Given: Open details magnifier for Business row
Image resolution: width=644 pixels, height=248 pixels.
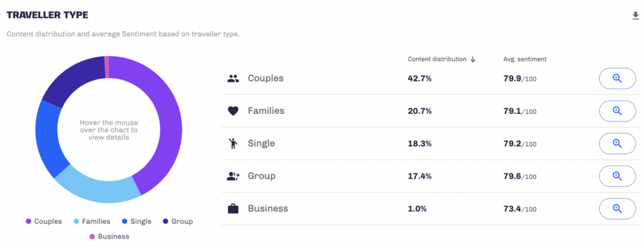Looking at the screenshot, I should click(x=618, y=208).
